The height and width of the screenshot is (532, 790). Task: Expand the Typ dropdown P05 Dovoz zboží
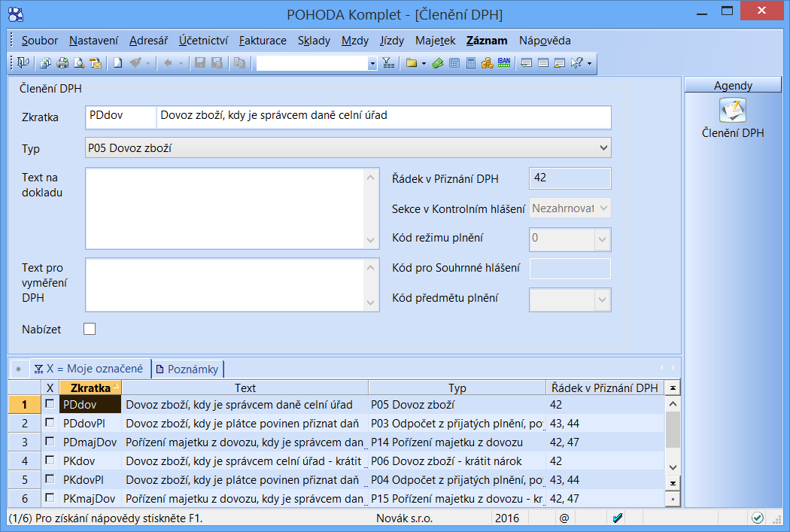click(x=603, y=148)
